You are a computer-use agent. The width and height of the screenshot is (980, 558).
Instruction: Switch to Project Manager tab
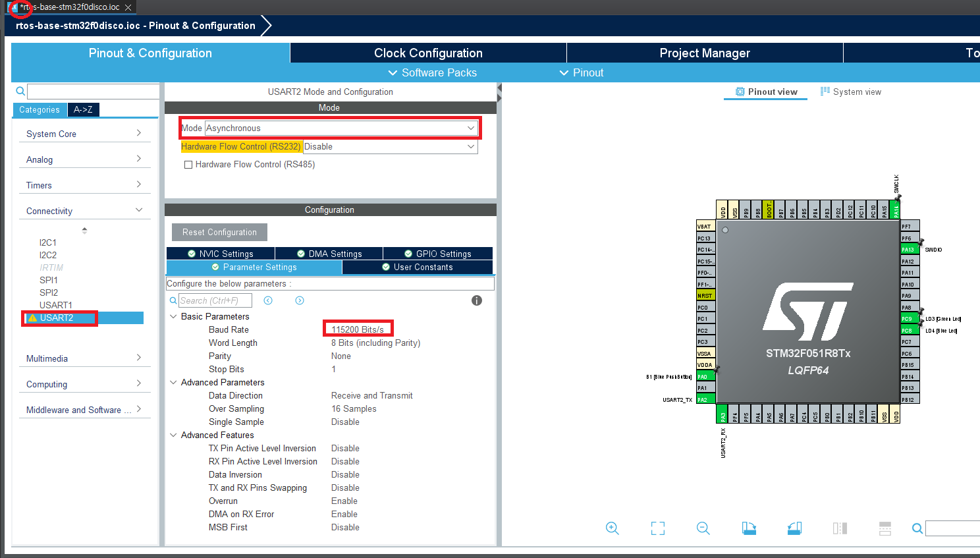705,53
